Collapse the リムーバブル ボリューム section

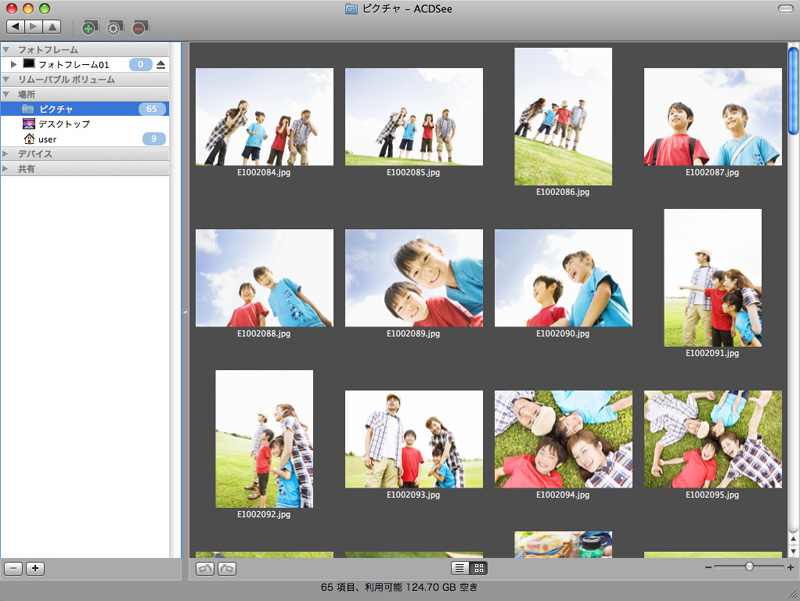[6, 80]
